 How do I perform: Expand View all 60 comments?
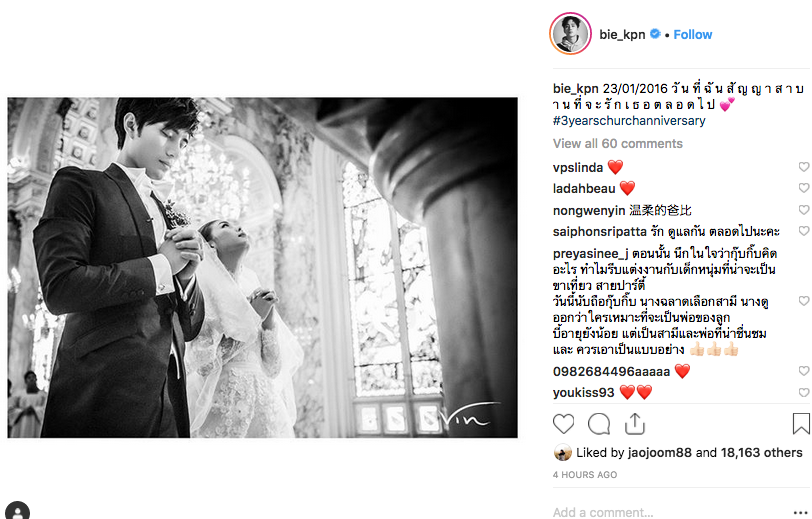click(x=618, y=143)
